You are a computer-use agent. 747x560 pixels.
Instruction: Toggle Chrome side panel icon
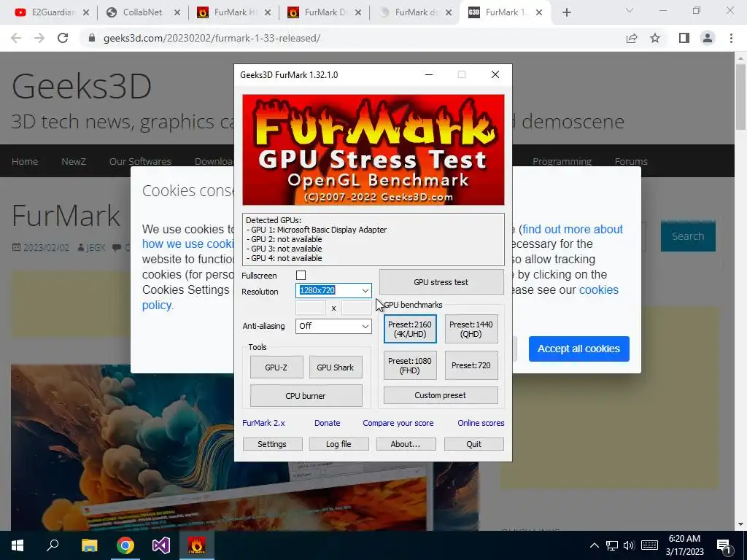684,38
